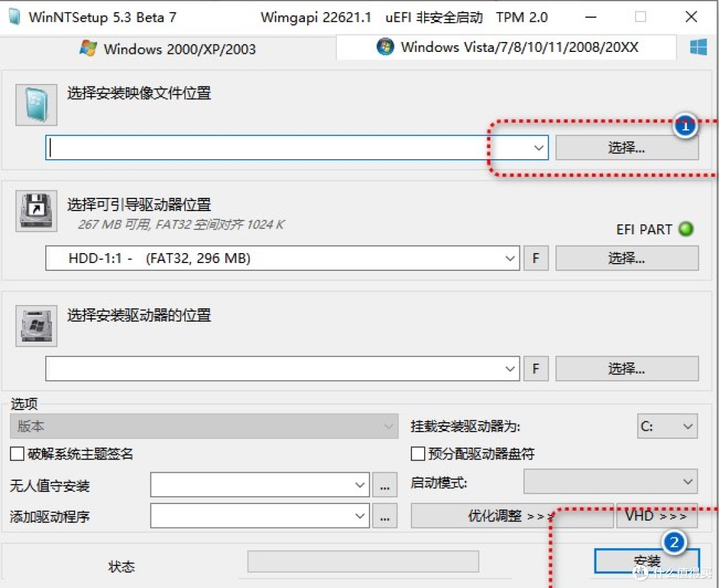This screenshot has width=719, height=588.
Task: Close the WinNTSetup window
Action: [691, 17]
